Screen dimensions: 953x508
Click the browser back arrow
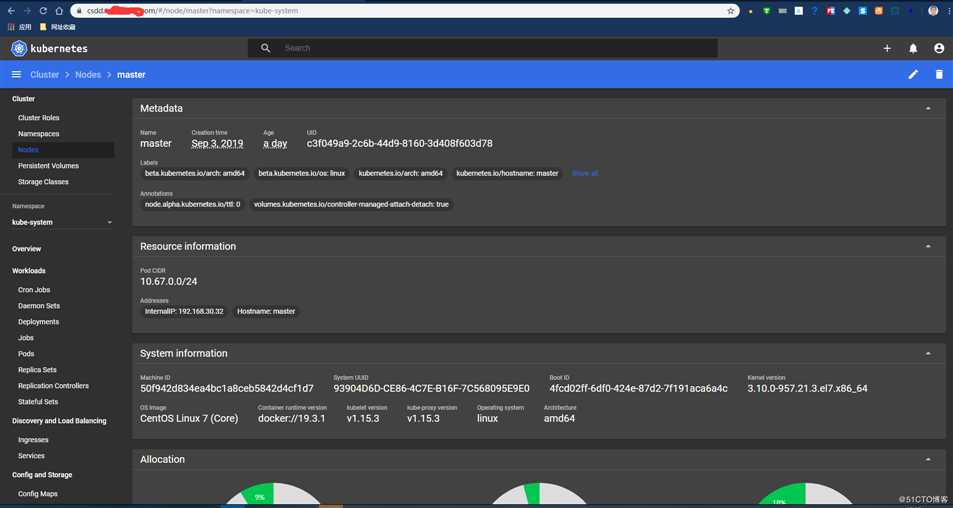pyautogui.click(x=11, y=11)
